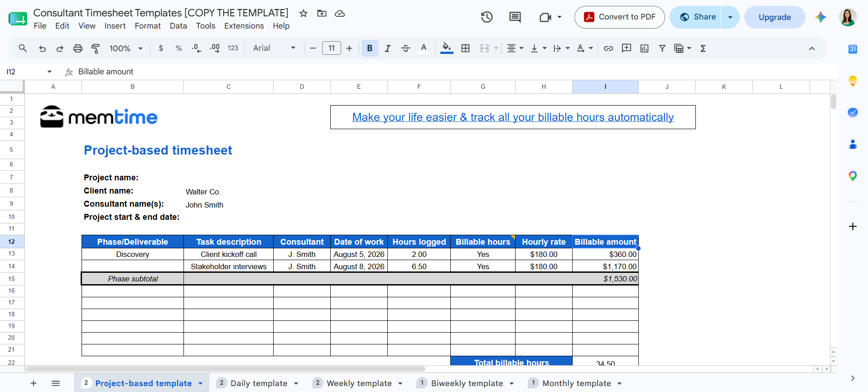868x392 pixels.
Task: Open horizontal align dropdown
Action: [x=515, y=48]
